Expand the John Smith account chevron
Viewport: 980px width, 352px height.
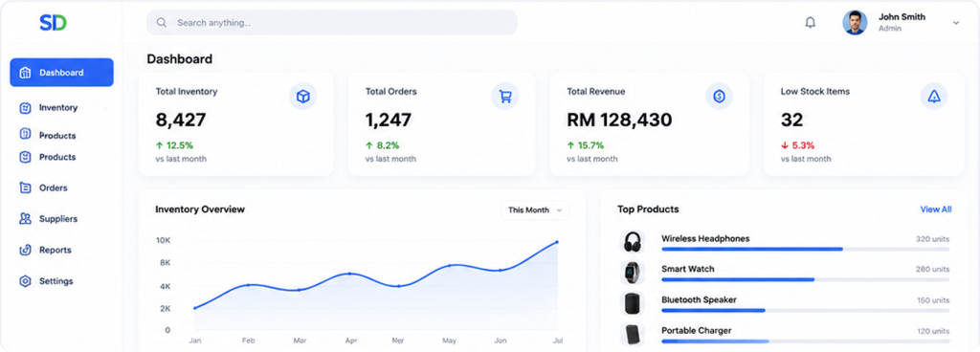[956, 22]
